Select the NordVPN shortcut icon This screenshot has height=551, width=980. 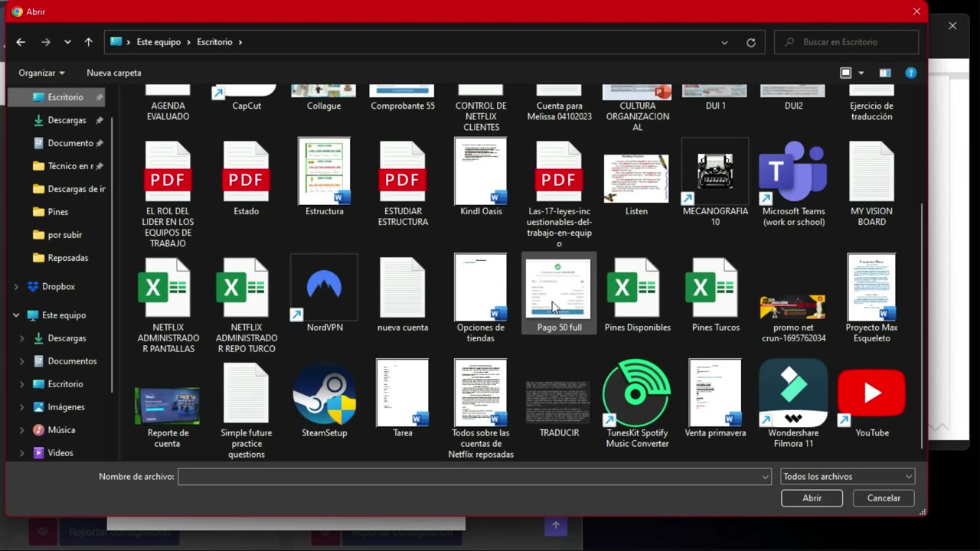[x=324, y=288]
